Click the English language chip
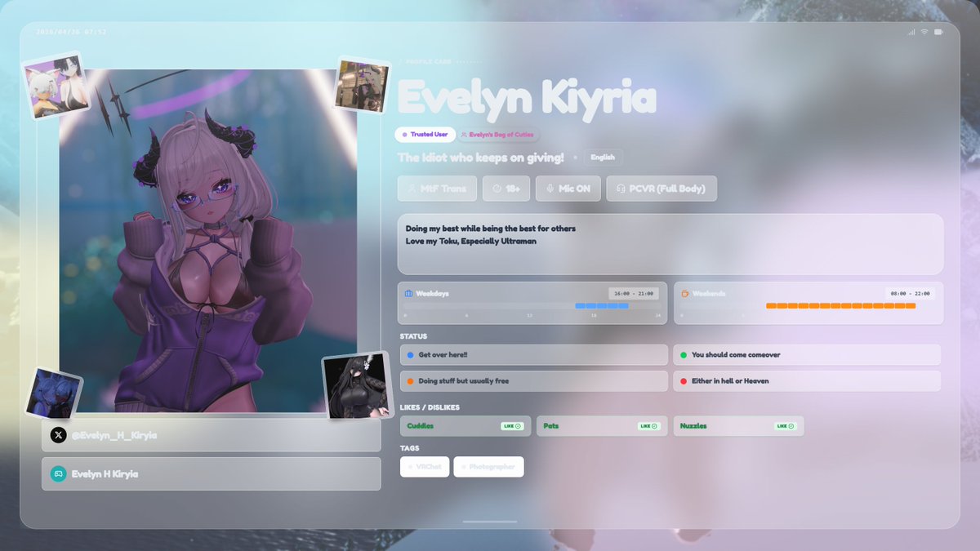980x551 pixels. 603,158
